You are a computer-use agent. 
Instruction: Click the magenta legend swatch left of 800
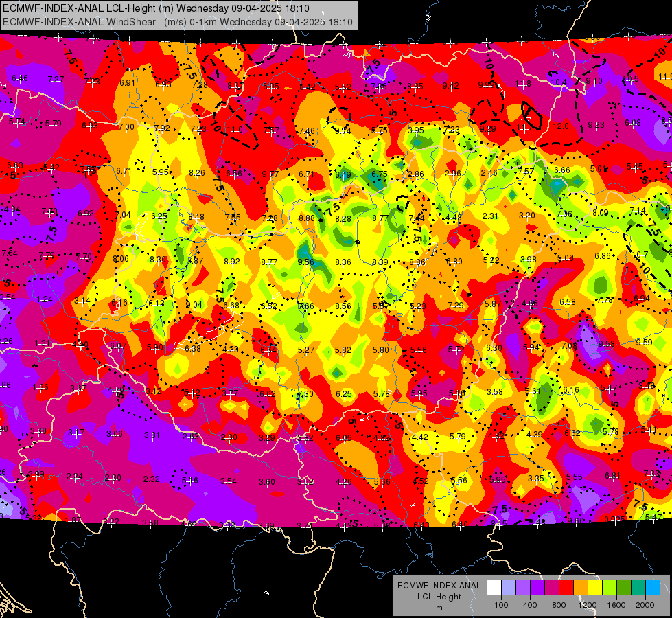[552, 587]
